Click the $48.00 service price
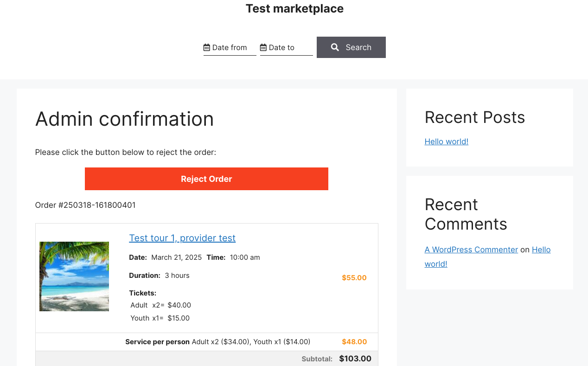The height and width of the screenshot is (366, 588). point(354,342)
